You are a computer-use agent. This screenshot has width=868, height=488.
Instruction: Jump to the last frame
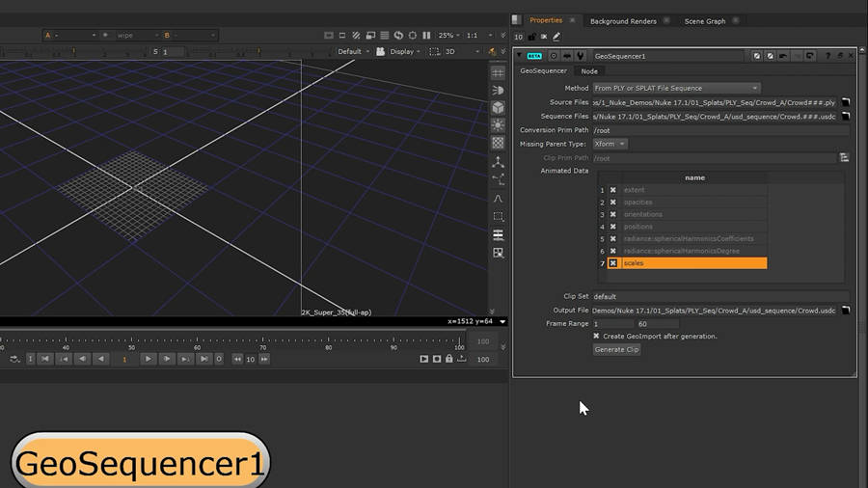point(203,359)
